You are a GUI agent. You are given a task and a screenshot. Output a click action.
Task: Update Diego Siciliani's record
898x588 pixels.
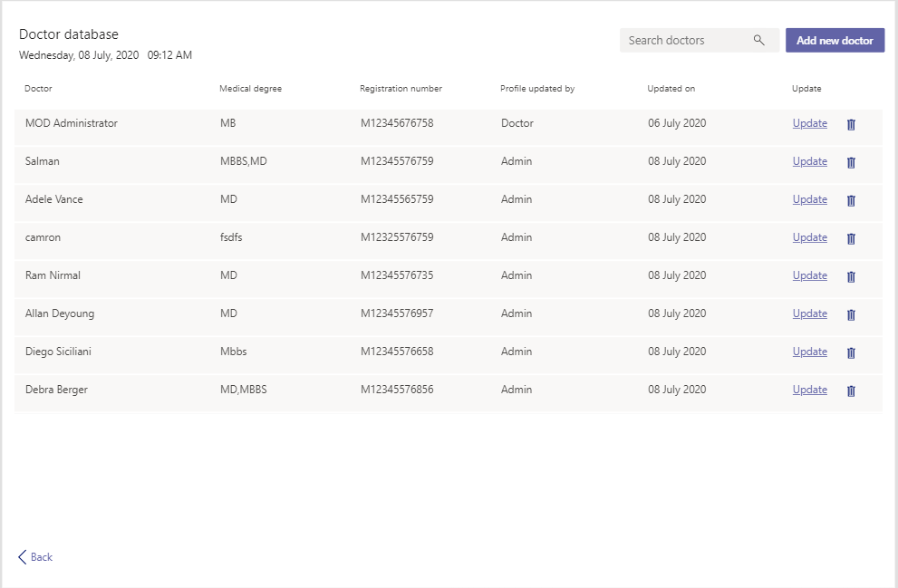pos(810,352)
